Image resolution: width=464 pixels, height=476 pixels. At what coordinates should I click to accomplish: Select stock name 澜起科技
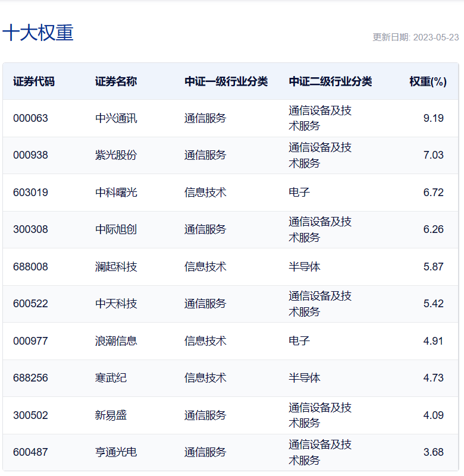pyautogui.click(x=116, y=267)
